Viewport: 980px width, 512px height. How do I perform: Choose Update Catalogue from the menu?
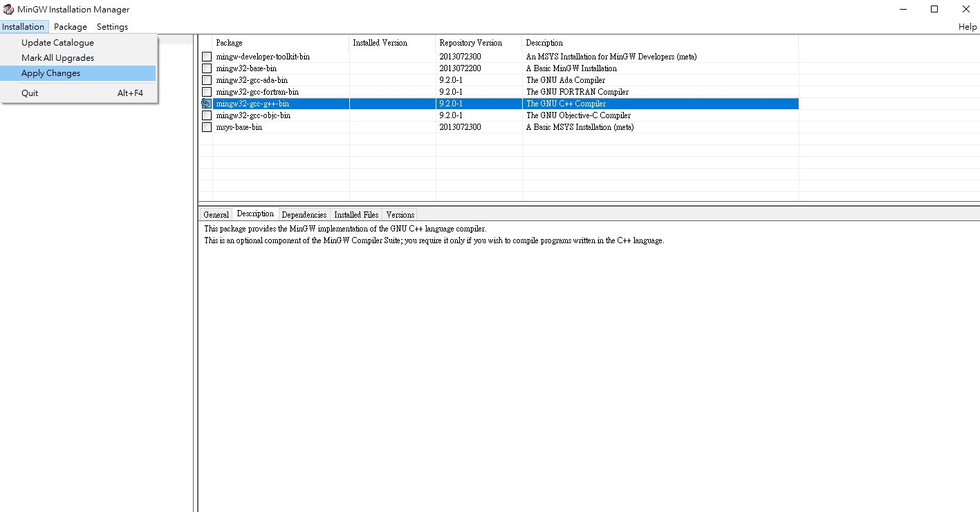78,43
